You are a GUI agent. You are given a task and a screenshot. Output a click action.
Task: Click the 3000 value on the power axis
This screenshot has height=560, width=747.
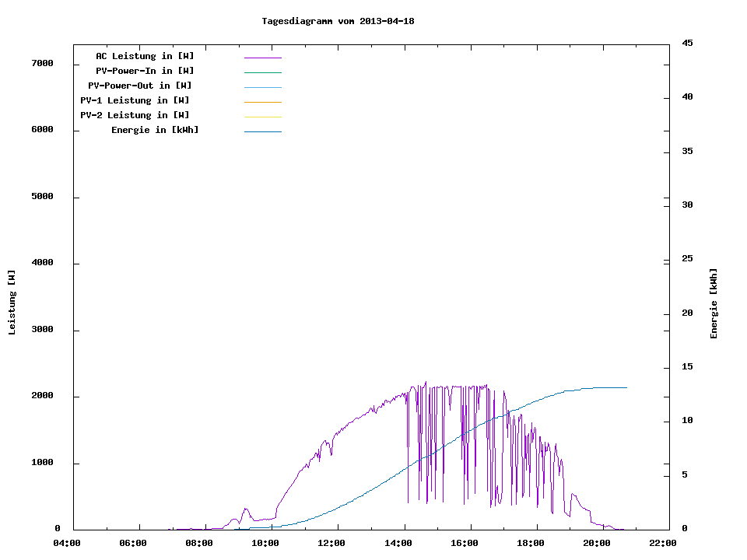[x=42, y=330]
